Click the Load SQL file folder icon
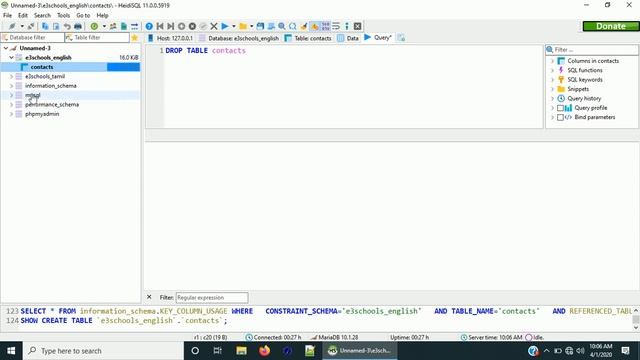Viewport: 640px width, 360px height. click(x=243, y=26)
